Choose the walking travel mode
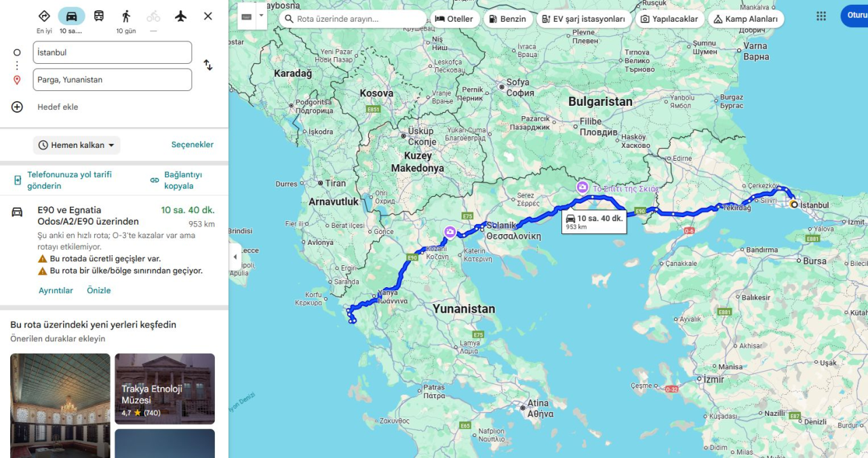This screenshot has width=868, height=458. (x=126, y=16)
